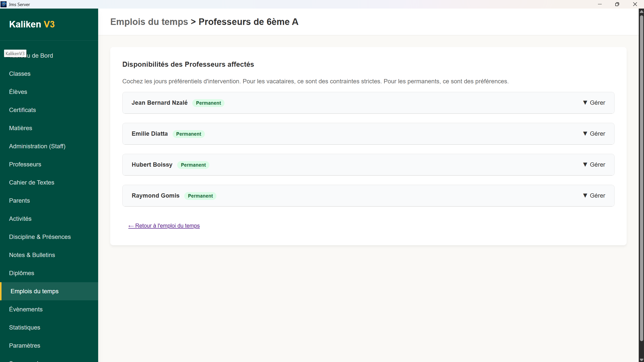
Task: Expand Gérer for Emilie Diatta
Action: pos(594,133)
